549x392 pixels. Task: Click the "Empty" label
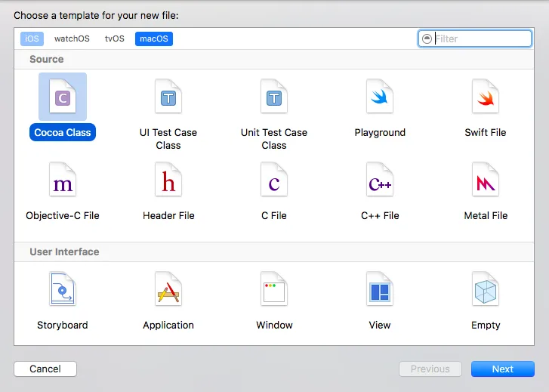click(x=486, y=325)
